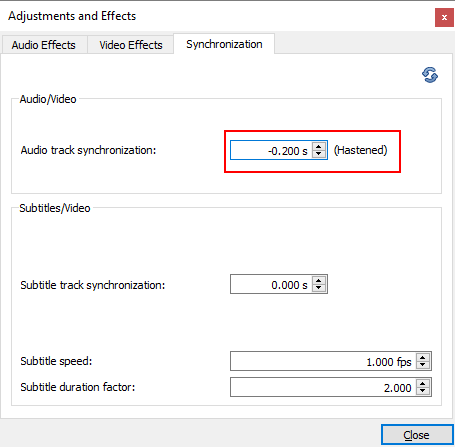This screenshot has width=455, height=447.
Task: Decrease audio track synchronization with down arrow
Action: (319, 154)
